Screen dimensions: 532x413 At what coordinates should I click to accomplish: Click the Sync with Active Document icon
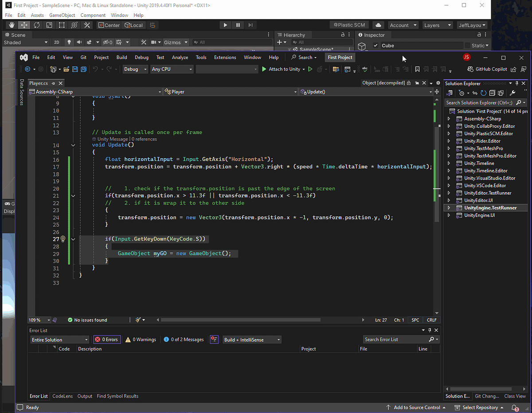475,93
